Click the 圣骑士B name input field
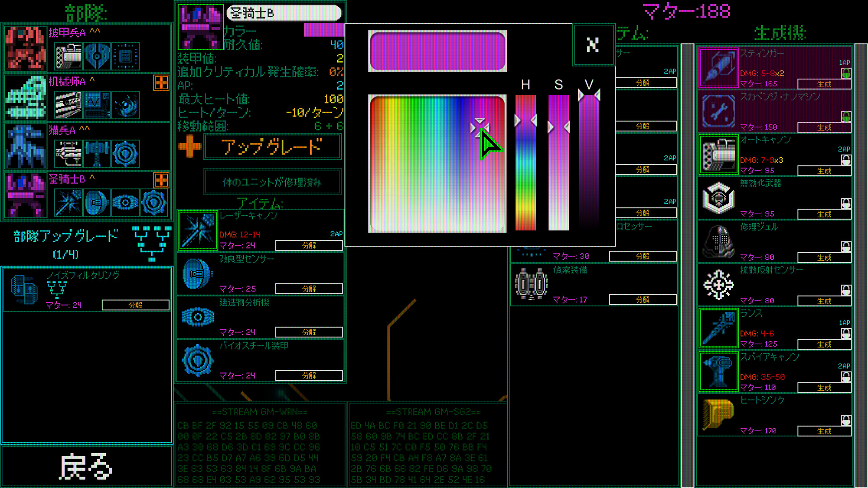This screenshot has height=488, width=868. coord(284,13)
